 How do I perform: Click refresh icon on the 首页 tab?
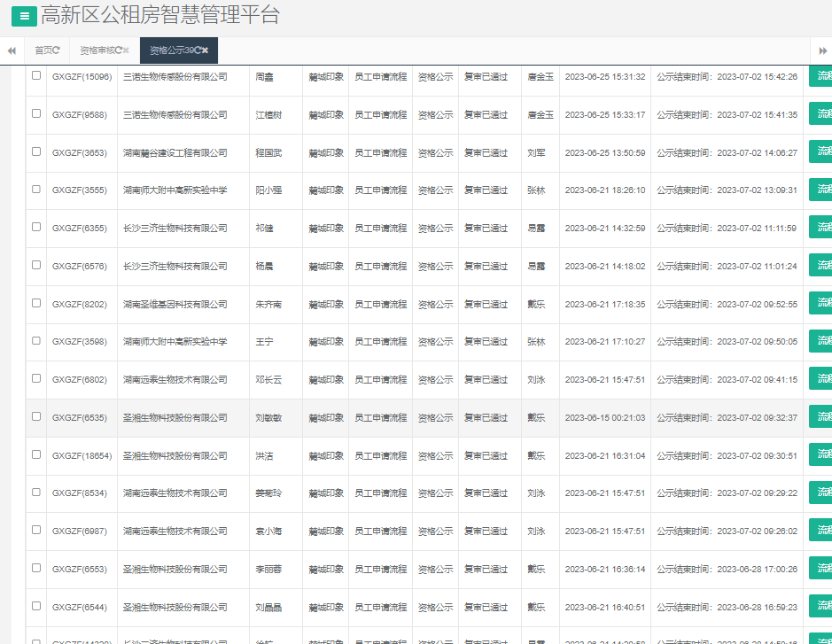(57, 50)
